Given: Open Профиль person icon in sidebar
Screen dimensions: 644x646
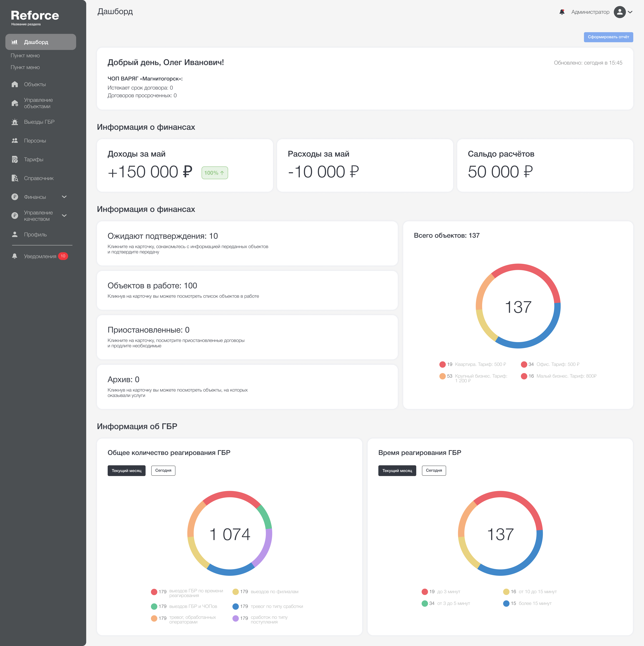Looking at the screenshot, I should pyautogui.click(x=15, y=234).
